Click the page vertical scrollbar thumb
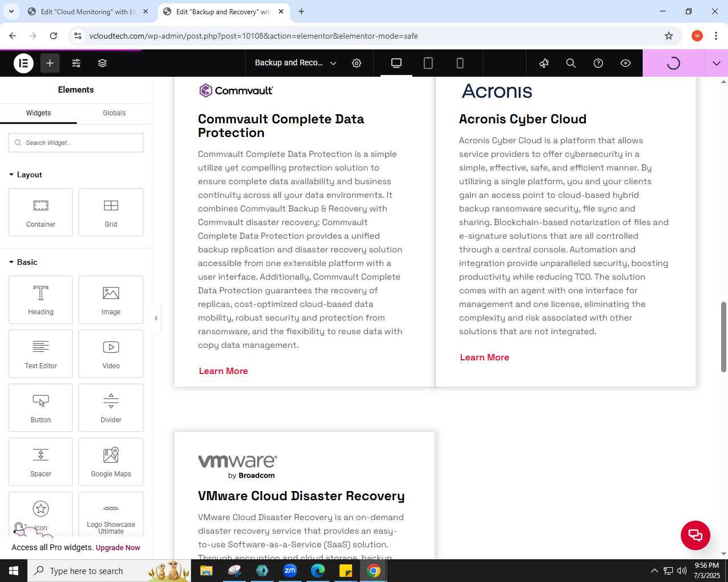Screen dimensions: 728x582 point(723,337)
